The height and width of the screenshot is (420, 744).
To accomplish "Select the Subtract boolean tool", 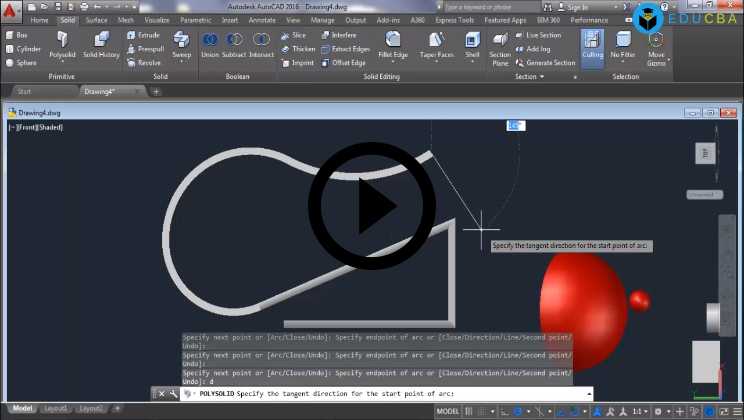I will tap(234, 45).
